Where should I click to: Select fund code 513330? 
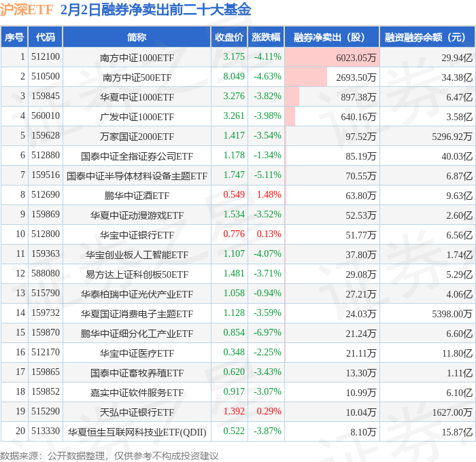click(46, 431)
